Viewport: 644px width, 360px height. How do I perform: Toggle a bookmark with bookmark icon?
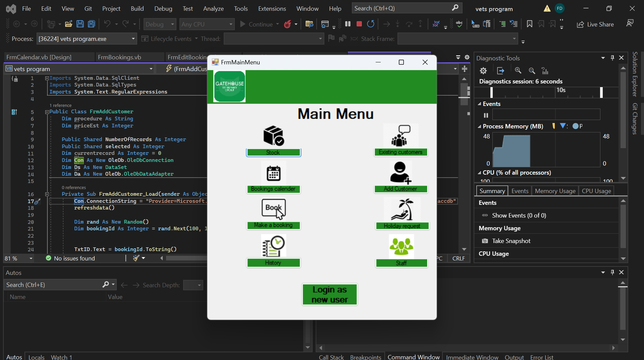tap(529, 24)
